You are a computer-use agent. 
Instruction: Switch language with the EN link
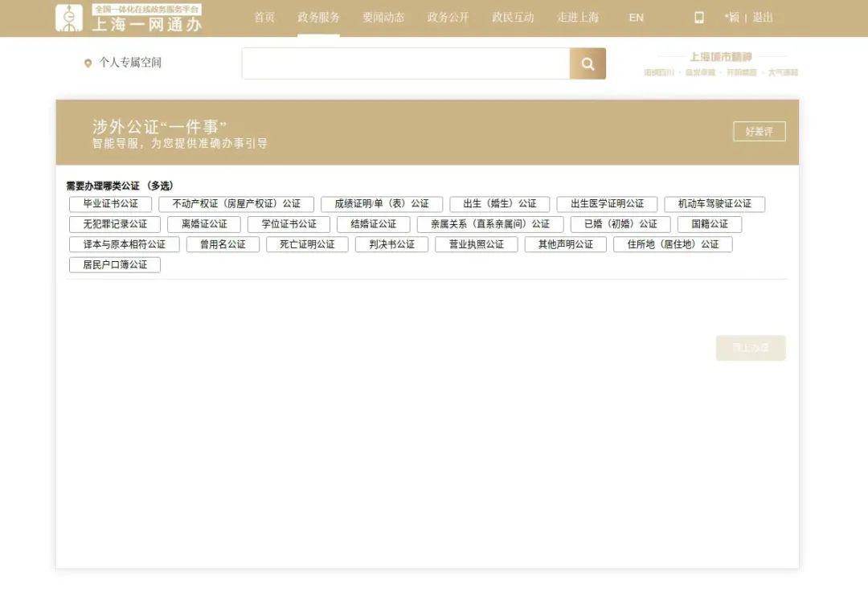click(x=636, y=18)
